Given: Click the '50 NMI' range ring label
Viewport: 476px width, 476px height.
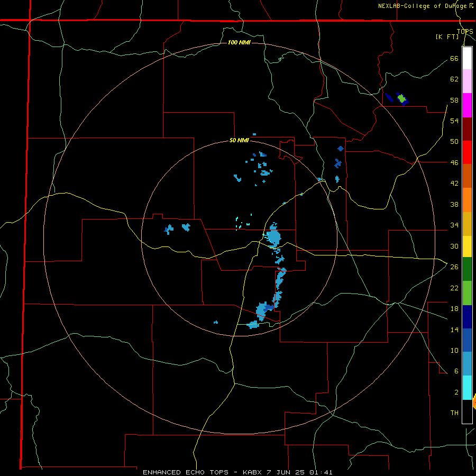Looking at the screenshot, I should [239, 140].
